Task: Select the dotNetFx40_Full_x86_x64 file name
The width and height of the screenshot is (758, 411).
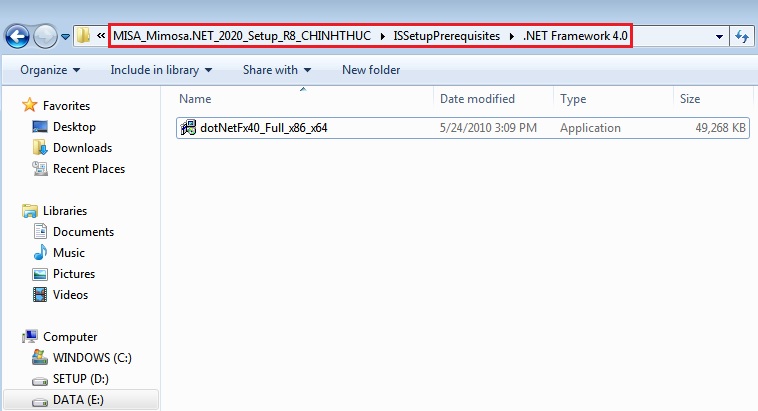Action: (x=263, y=128)
